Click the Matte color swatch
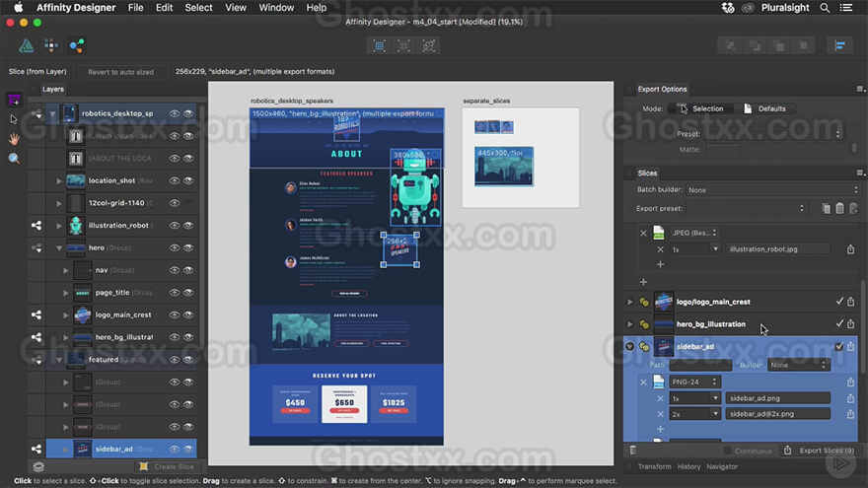This screenshot has height=488, width=868. pos(723,150)
